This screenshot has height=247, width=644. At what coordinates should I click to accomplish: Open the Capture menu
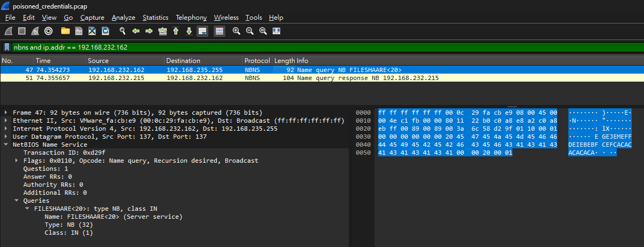tap(92, 18)
